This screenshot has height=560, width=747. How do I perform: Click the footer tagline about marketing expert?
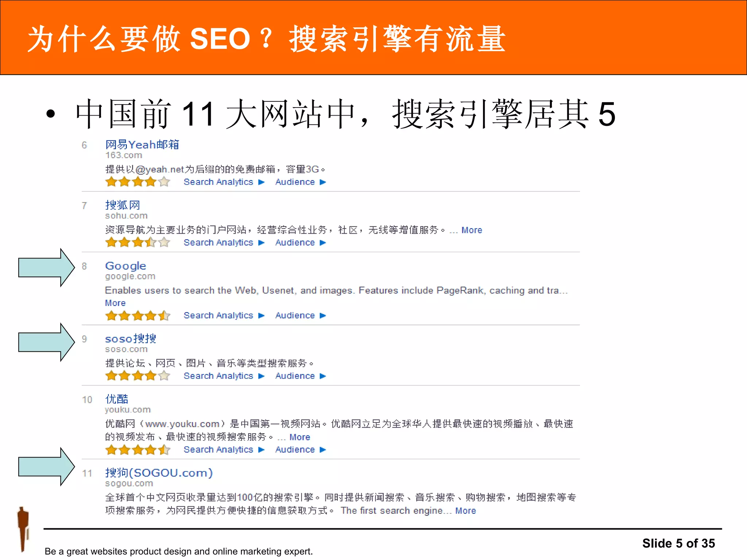coord(179,551)
